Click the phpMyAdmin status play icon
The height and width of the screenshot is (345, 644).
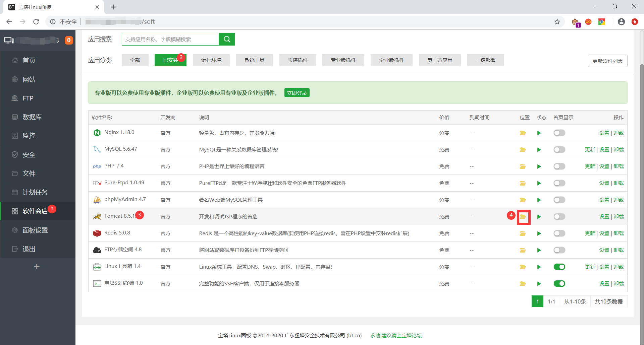coord(539,200)
